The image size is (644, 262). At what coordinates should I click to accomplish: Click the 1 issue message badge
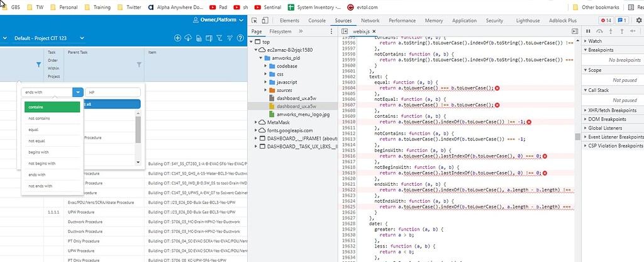[x=622, y=20]
